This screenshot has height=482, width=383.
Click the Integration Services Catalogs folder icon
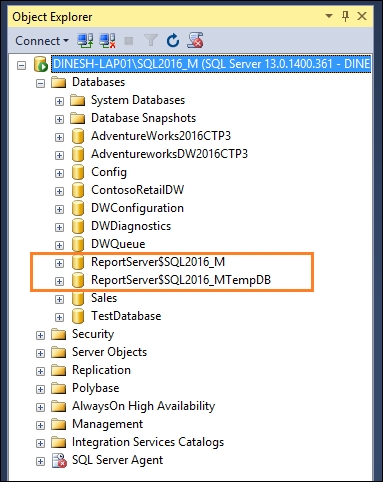coord(59,442)
